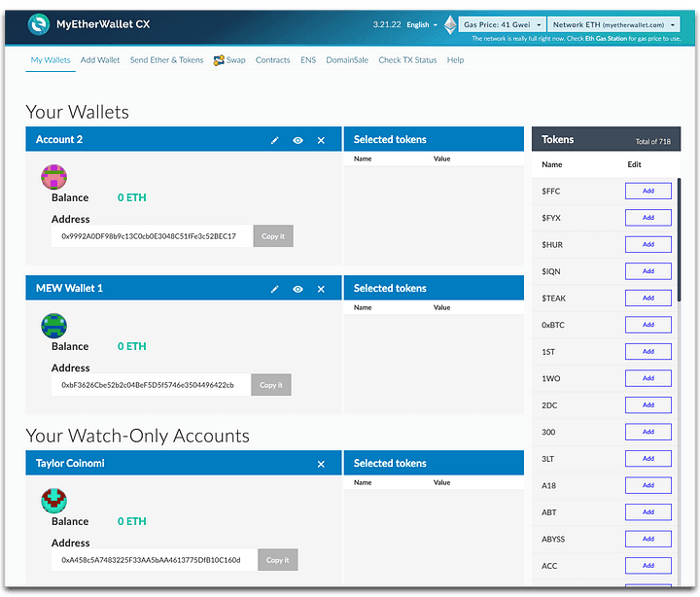
Task: Open the Network ETH dropdown
Action: point(613,24)
